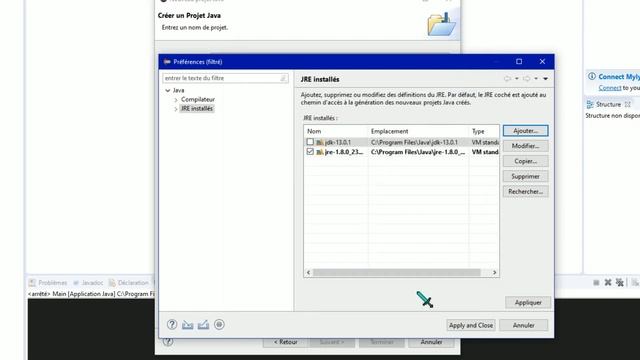Click the remove all launches double-X icon
Image resolution: width=640 pixels, height=360 pixels.
(x=620, y=282)
